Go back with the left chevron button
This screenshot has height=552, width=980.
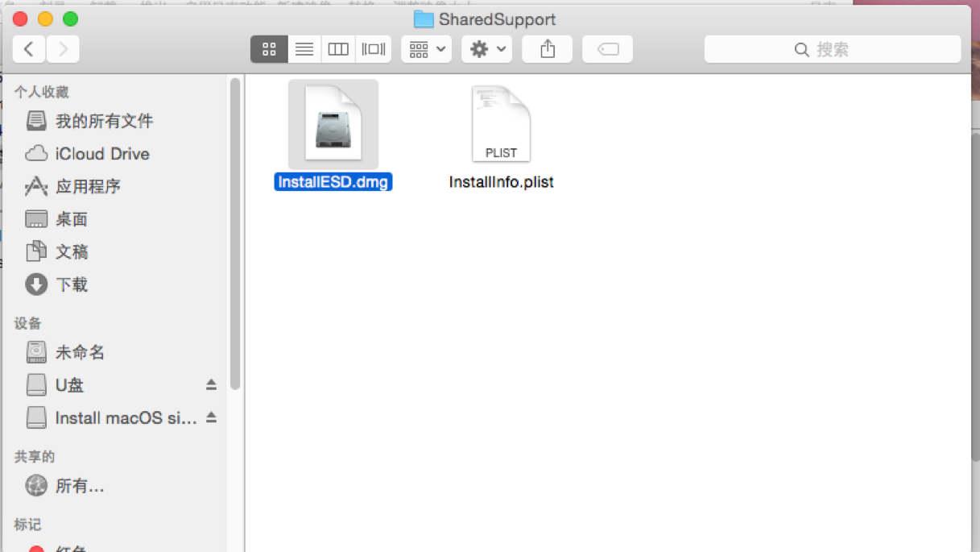click(x=29, y=49)
